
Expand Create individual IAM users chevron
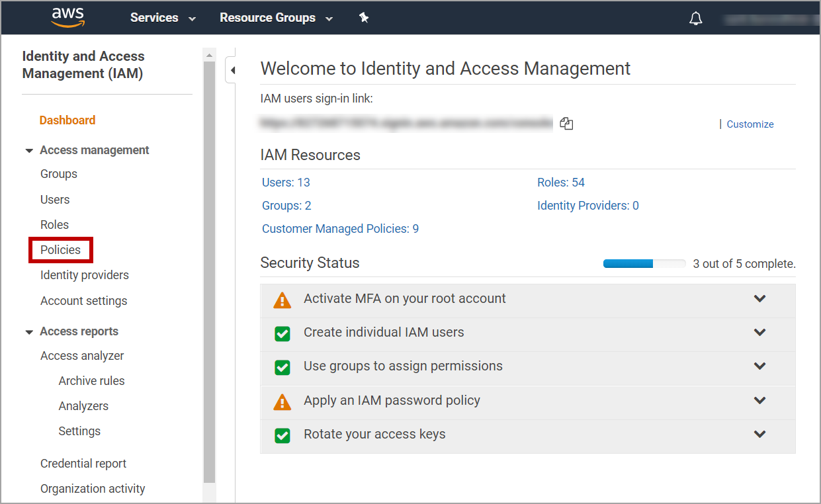pos(759,333)
